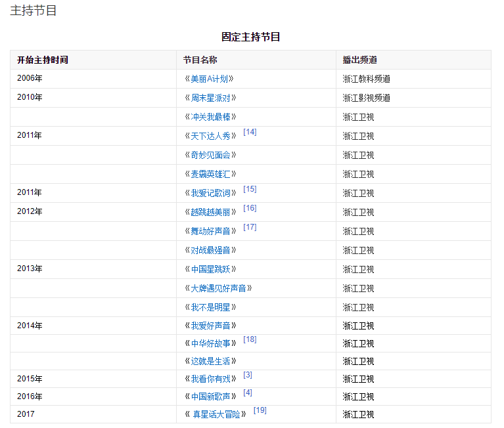Open citation reference [16]
The width and height of the screenshot is (504, 428).
(x=250, y=208)
